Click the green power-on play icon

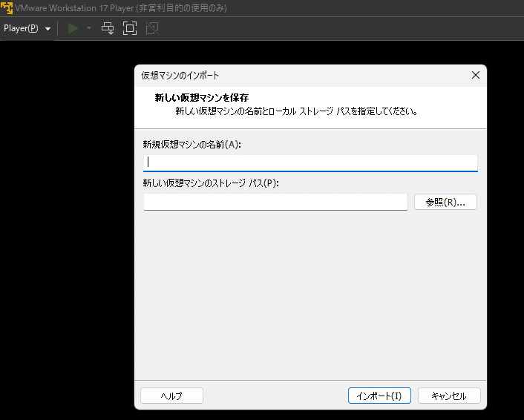pyautogui.click(x=73, y=28)
